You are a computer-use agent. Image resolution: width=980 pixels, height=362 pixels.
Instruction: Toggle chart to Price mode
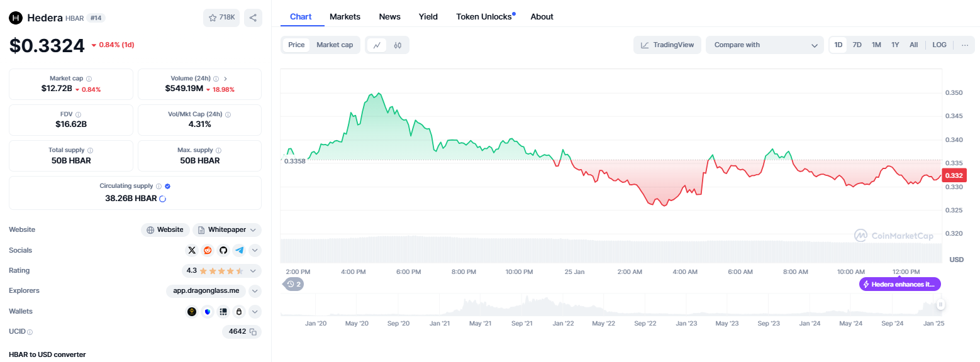(x=296, y=45)
